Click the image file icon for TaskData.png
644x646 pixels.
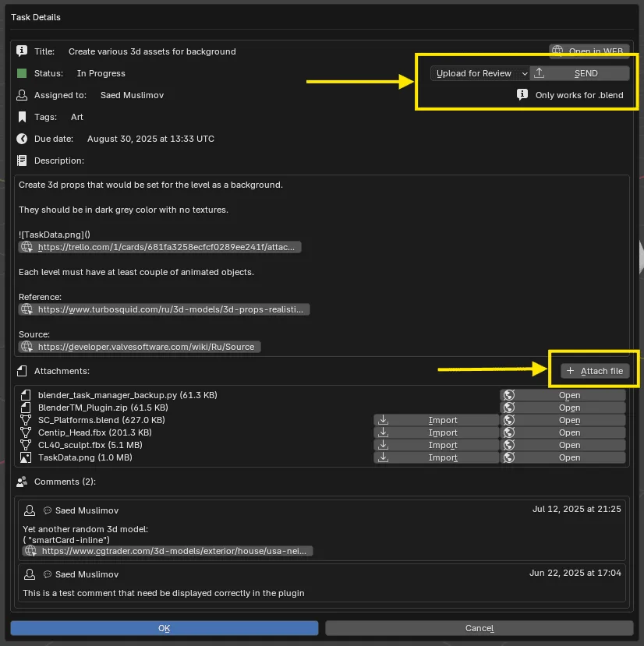pyautogui.click(x=24, y=457)
